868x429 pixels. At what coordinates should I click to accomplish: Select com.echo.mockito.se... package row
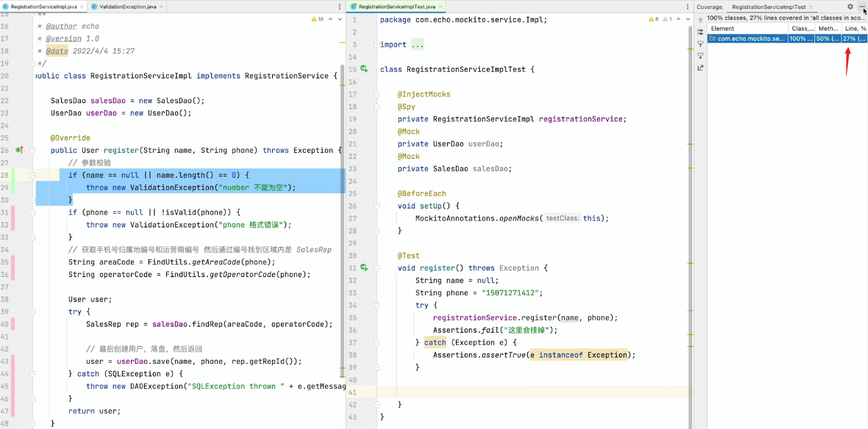[x=748, y=39]
